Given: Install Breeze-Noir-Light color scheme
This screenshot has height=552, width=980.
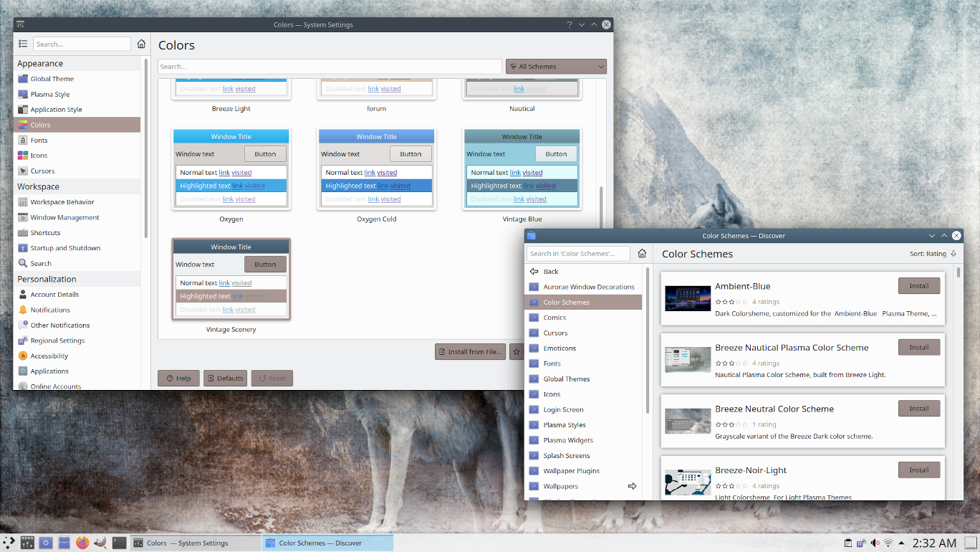Looking at the screenshot, I should coord(919,470).
